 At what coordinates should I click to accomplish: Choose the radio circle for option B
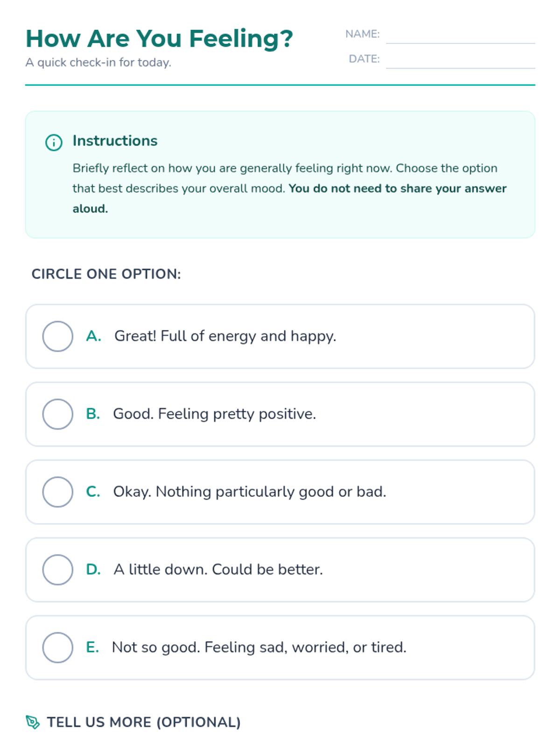(58, 414)
